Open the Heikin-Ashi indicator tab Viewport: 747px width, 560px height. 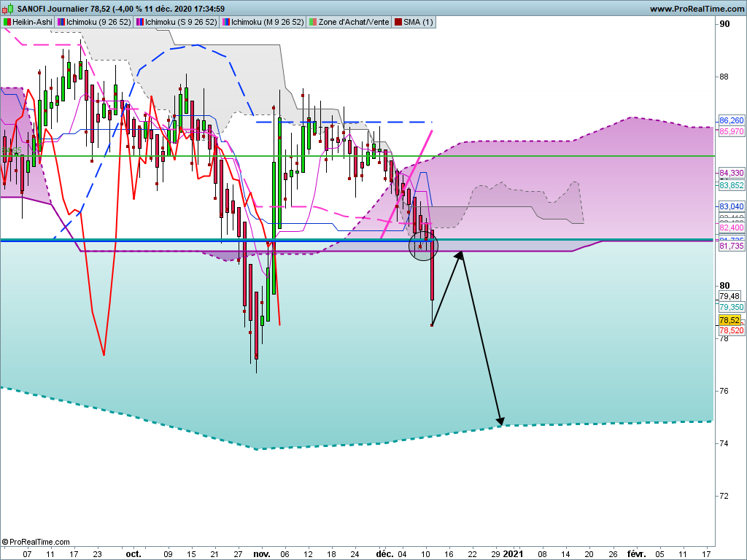[28, 22]
